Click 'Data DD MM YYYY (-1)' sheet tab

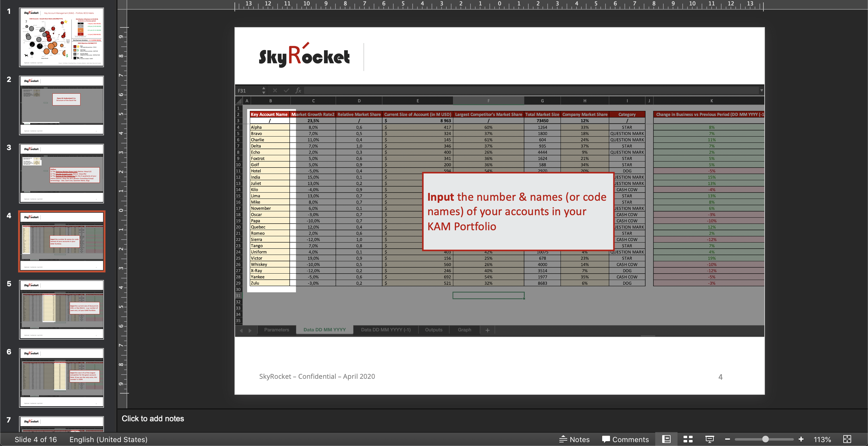pyautogui.click(x=385, y=330)
